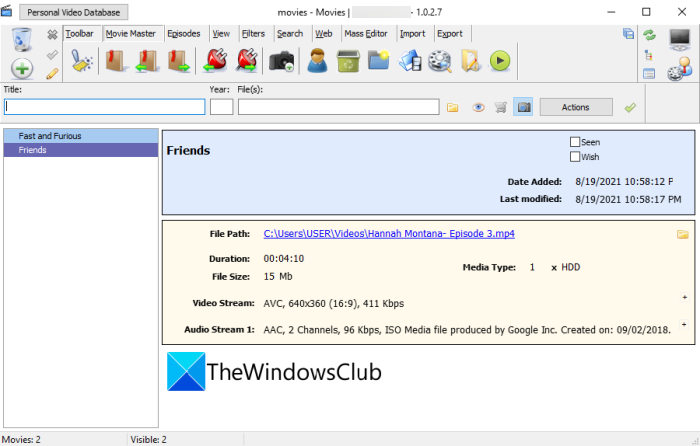Click the Visible: 2 status bar entry

coord(148,440)
